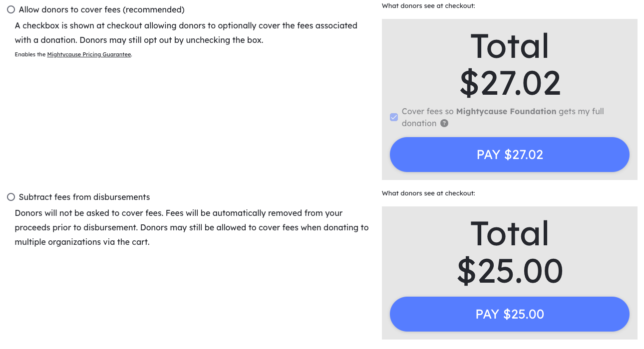Viewport: 644px width, 349px height.
Task: Click the Cover fees so label text
Action: pyautogui.click(x=427, y=111)
